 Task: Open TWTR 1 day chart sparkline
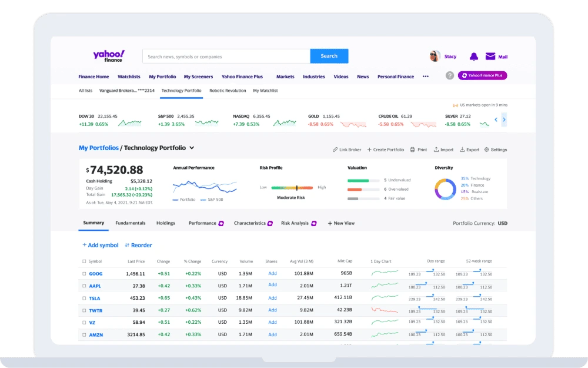385,310
